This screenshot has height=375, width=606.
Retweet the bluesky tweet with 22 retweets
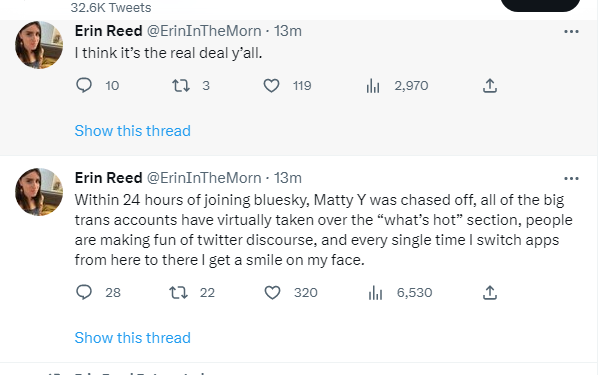pos(179,292)
